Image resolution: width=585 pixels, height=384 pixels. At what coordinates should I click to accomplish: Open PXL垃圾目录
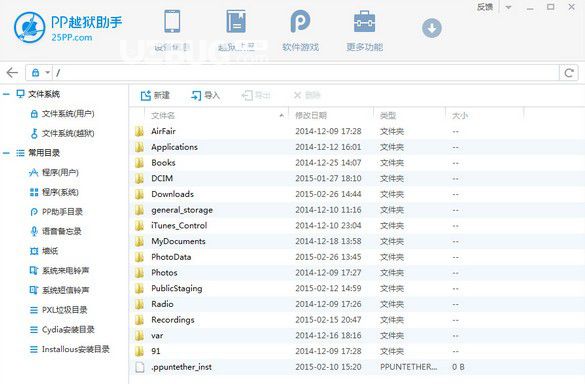coord(58,310)
